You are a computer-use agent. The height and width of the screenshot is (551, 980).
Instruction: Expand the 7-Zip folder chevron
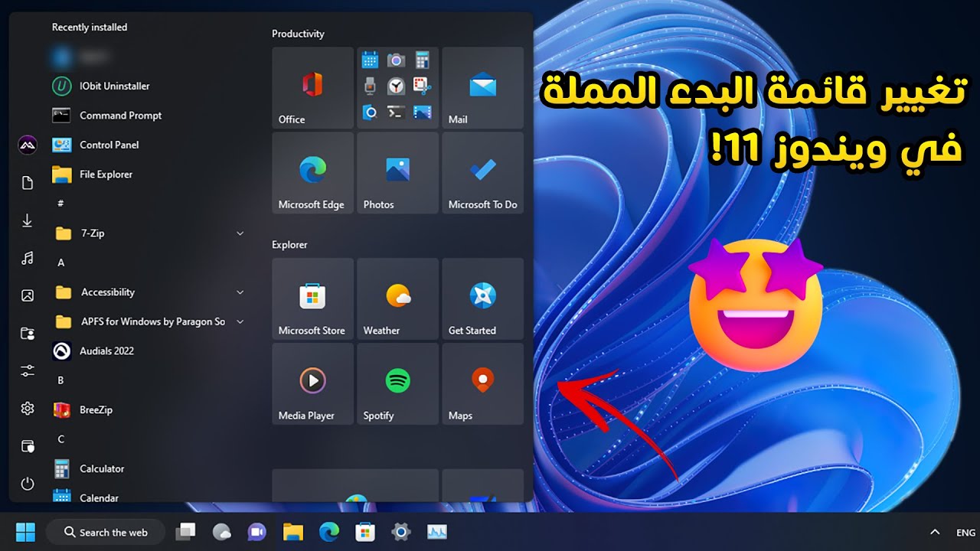pos(240,233)
